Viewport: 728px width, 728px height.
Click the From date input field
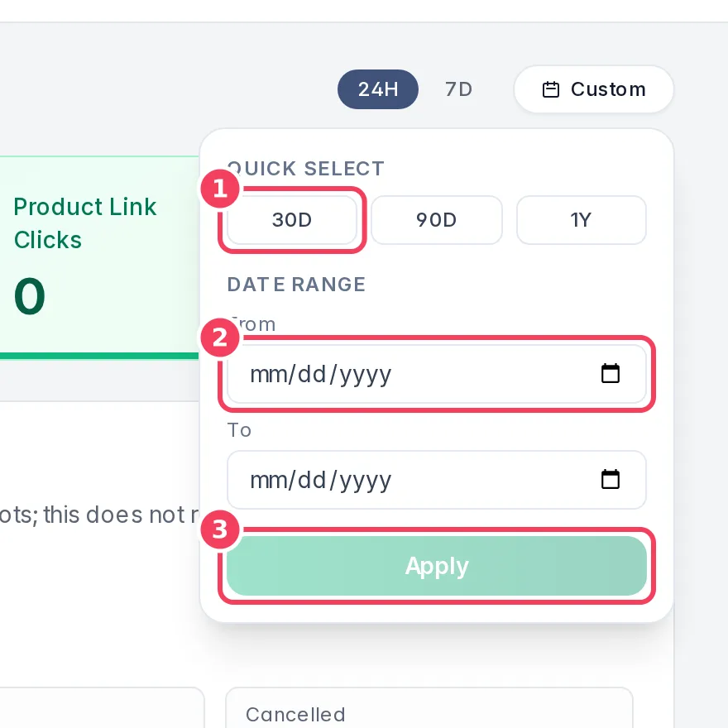click(437, 374)
